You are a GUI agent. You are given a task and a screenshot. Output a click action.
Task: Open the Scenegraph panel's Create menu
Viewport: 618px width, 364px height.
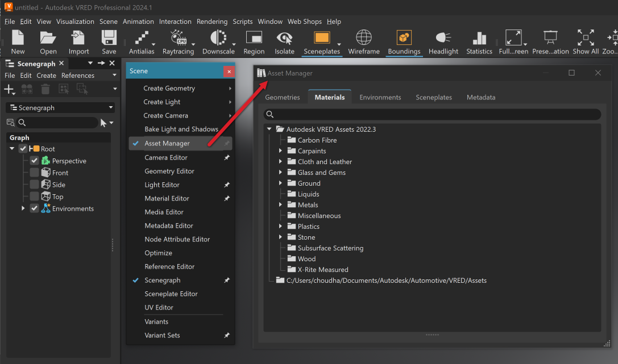click(46, 75)
